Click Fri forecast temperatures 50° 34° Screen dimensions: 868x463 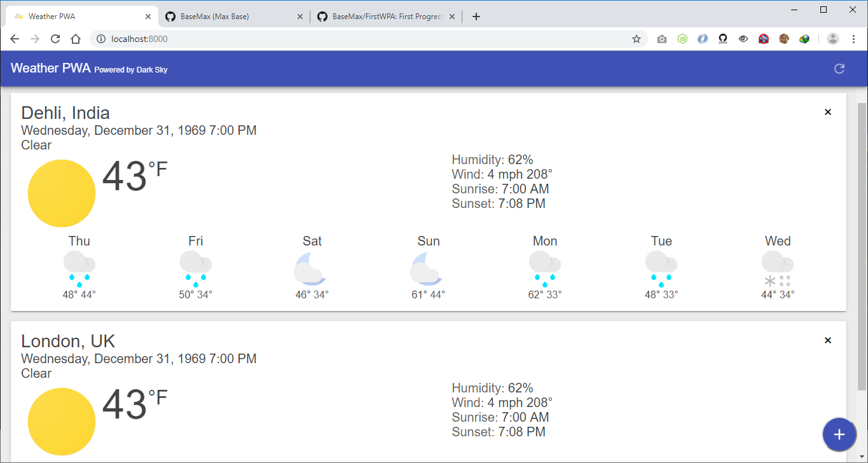(196, 294)
